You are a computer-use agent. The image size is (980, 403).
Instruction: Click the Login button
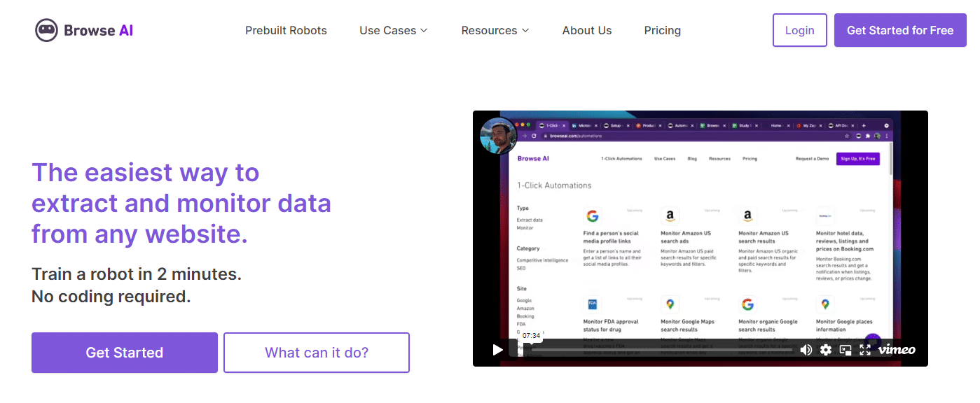click(800, 30)
